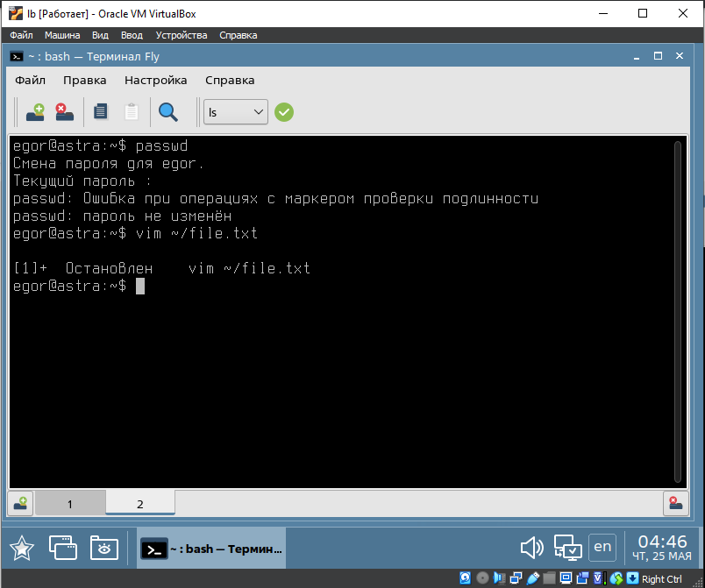The height and width of the screenshot is (588, 705).
Task: Maximize the Fly terminal window
Action: 658,56
